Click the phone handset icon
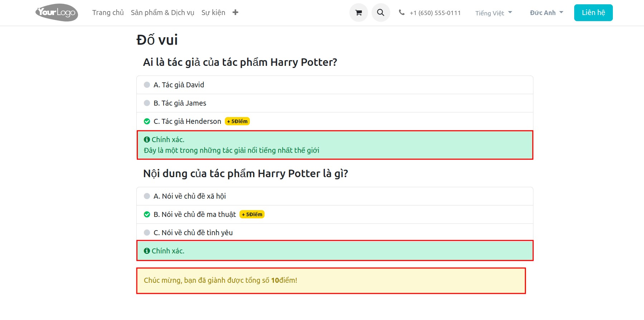 coord(402,13)
